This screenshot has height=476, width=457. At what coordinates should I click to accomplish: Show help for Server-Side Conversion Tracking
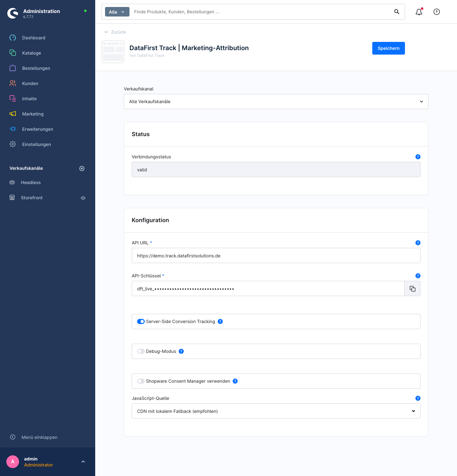[x=220, y=321]
